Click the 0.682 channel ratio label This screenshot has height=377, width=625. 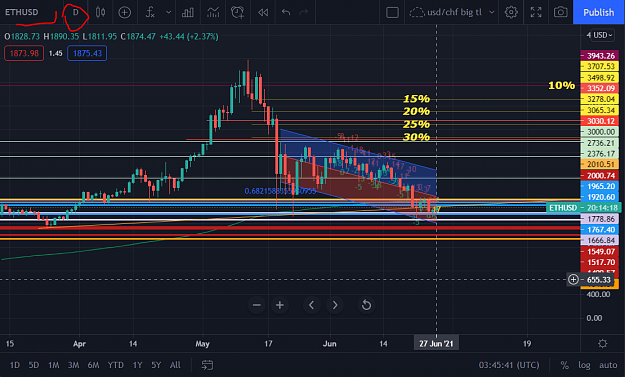click(x=280, y=191)
